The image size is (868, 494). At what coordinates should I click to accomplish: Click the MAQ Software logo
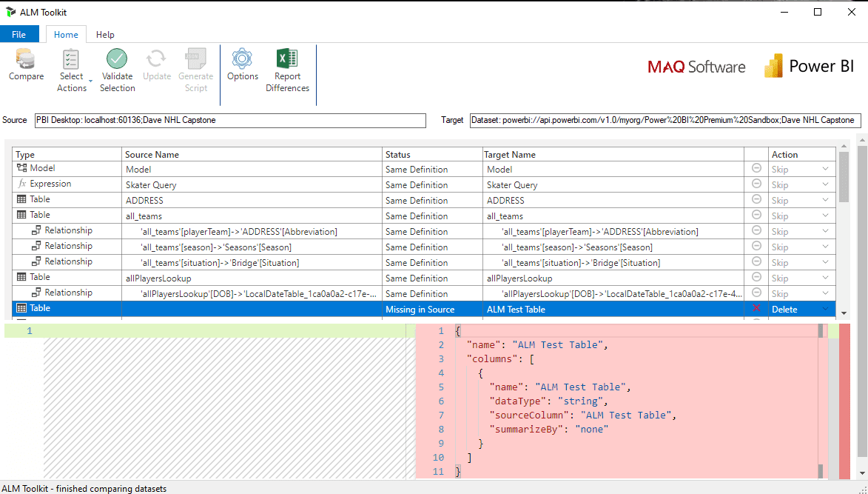696,67
